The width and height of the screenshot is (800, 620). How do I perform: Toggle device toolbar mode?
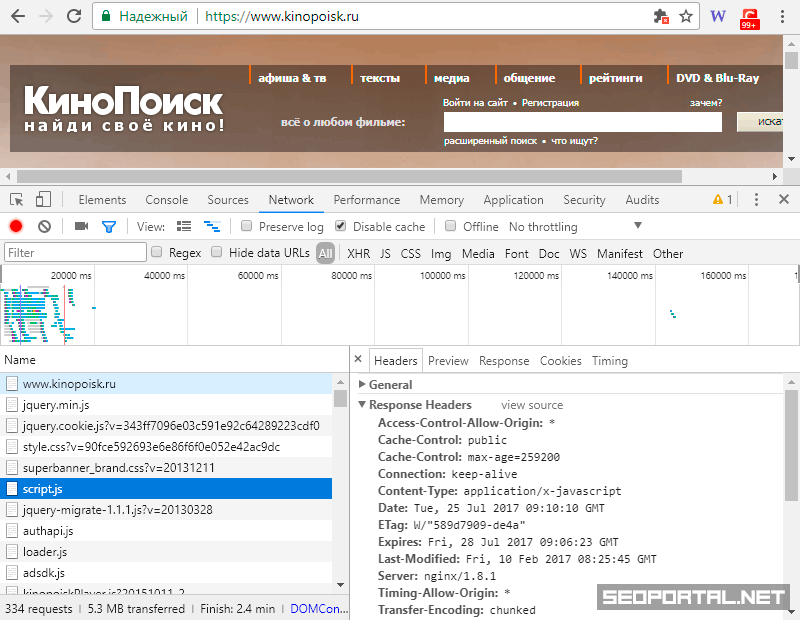tap(43, 200)
